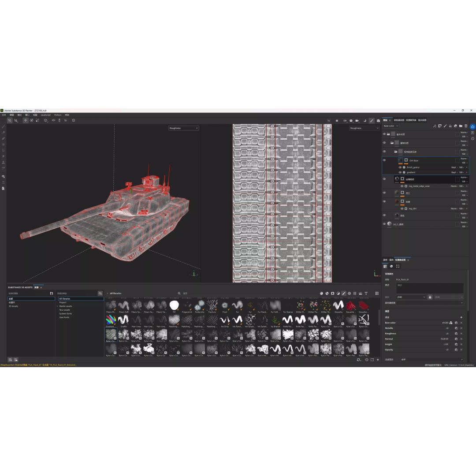The image size is (476, 476).
Task: Select the transform manipulator icon in top toolbar
Action: pyautogui.click(x=25, y=120)
